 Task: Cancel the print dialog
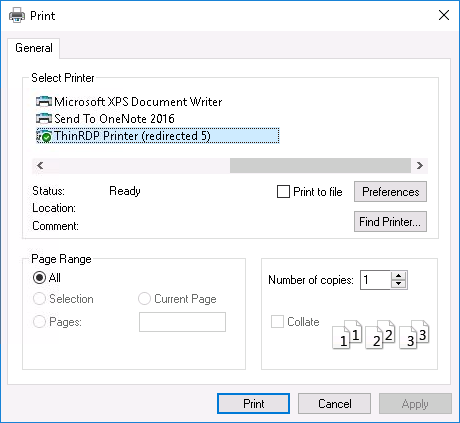tap(334, 404)
